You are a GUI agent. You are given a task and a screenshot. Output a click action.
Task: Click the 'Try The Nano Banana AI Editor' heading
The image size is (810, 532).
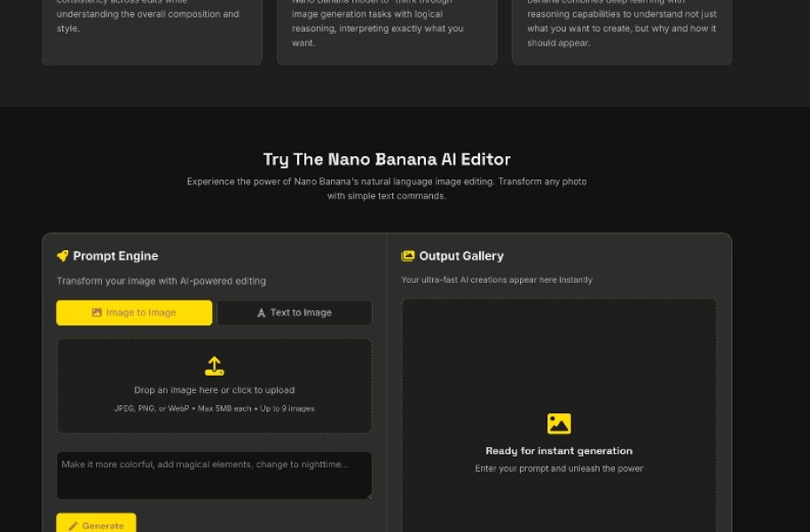click(387, 160)
